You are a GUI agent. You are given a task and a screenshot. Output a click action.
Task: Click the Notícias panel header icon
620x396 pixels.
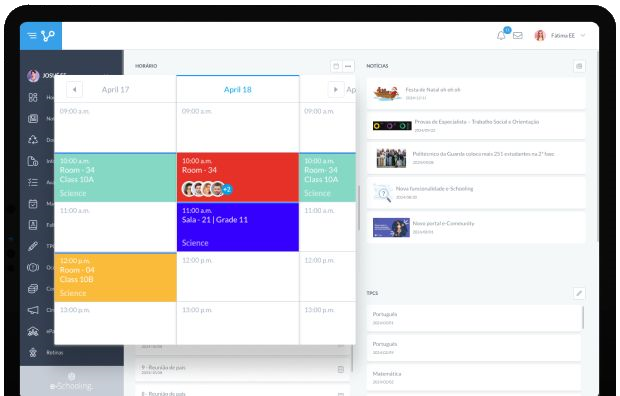579,66
